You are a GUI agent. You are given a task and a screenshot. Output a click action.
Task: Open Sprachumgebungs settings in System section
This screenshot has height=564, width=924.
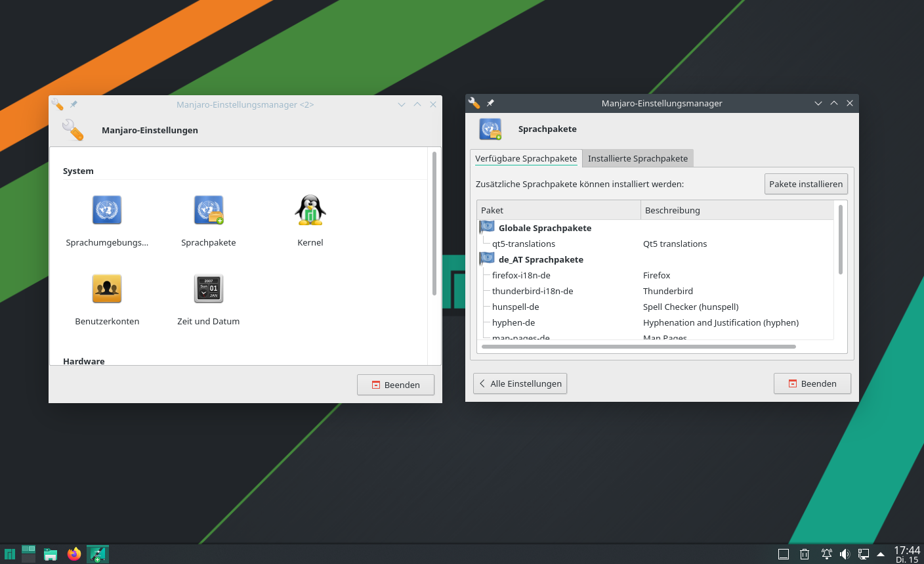[x=106, y=210]
